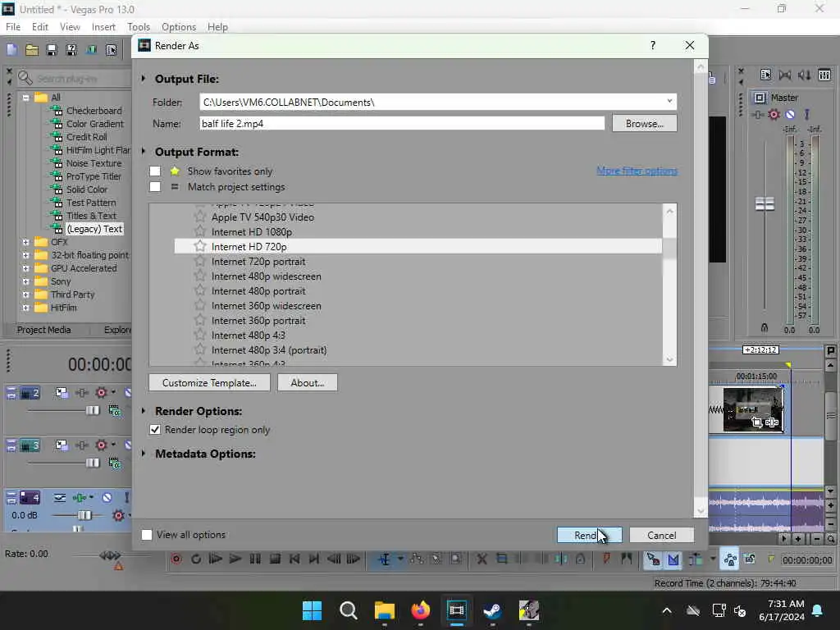The image size is (840, 630).
Task: Click the Dim Output speaker icon in the mixer
Action: pos(804,75)
